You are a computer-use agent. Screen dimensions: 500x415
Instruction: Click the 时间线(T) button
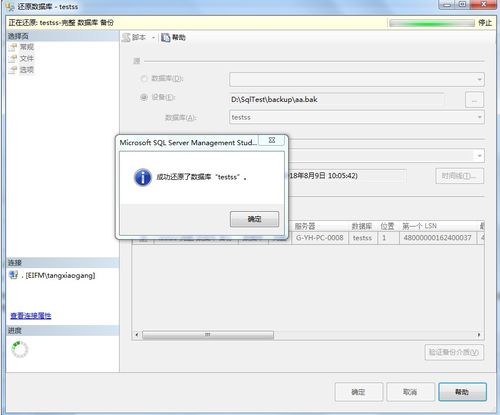460,176
